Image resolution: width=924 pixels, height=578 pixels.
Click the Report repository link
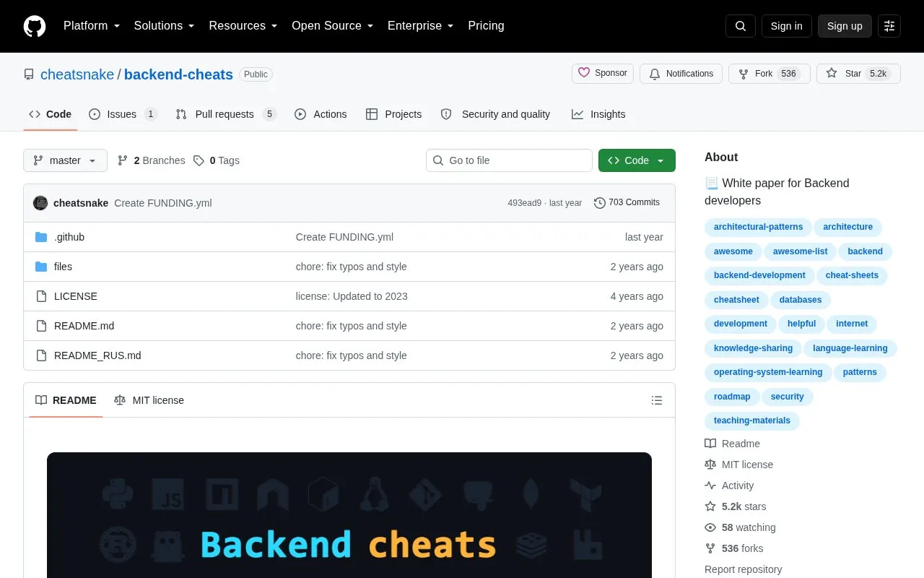tap(743, 569)
